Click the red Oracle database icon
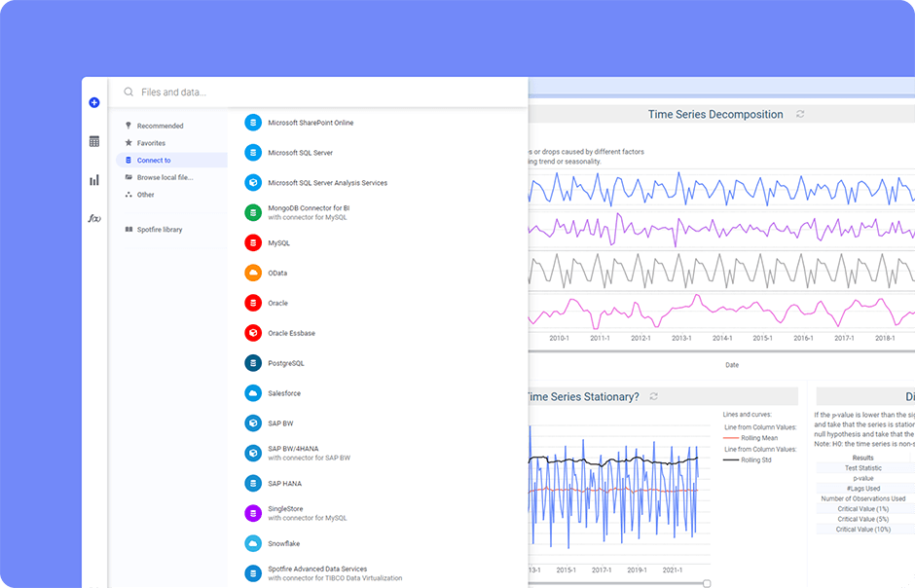 (253, 303)
